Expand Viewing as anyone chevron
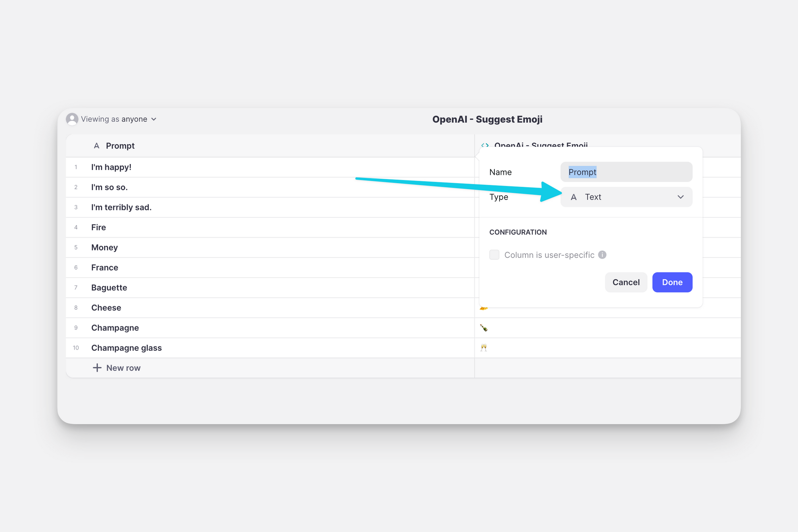Image resolution: width=798 pixels, height=532 pixels. coord(154,119)
